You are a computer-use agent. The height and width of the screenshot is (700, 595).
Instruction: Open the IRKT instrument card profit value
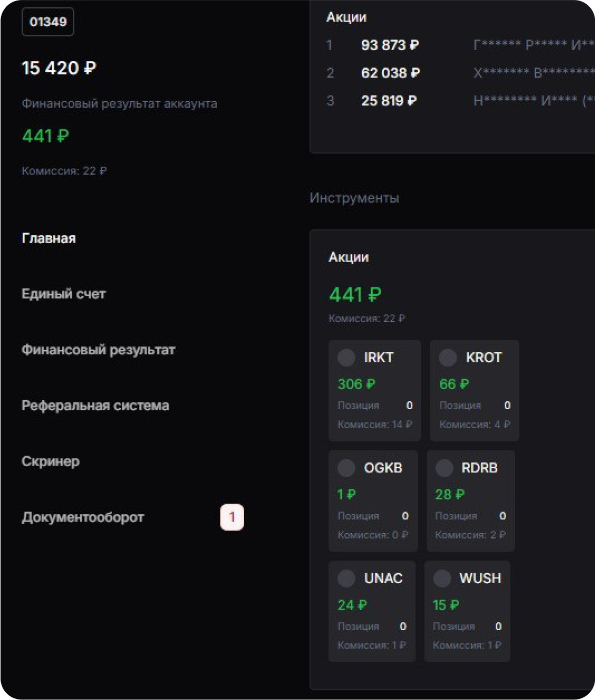pos(356,384)
